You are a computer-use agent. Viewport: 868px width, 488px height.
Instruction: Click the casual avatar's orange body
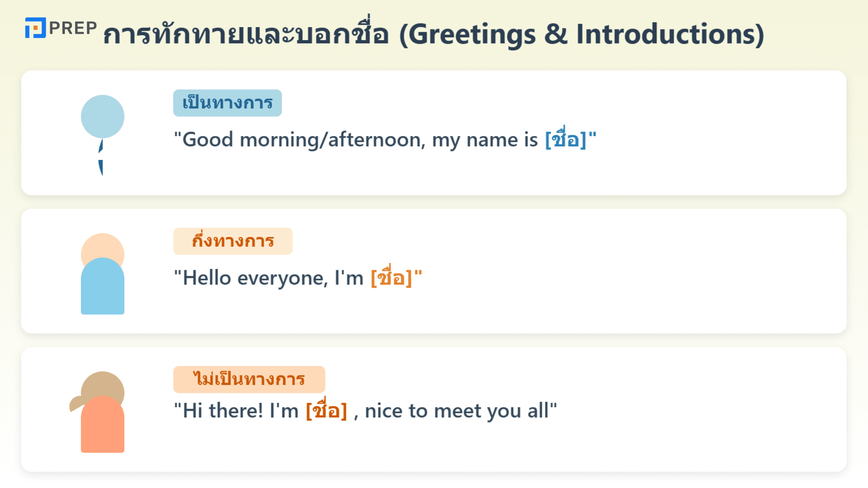(103, 427)
